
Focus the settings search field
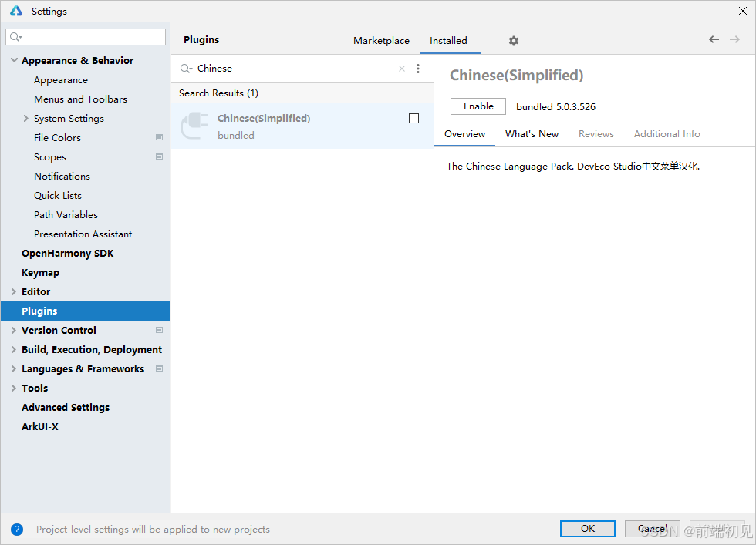pyautogui.click(x=86, y=37)
